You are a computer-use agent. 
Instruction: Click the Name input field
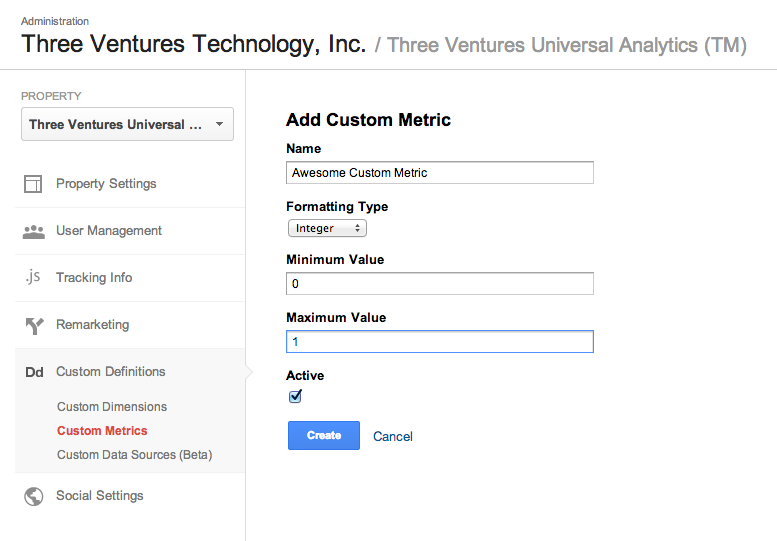(x=440, y=173)
